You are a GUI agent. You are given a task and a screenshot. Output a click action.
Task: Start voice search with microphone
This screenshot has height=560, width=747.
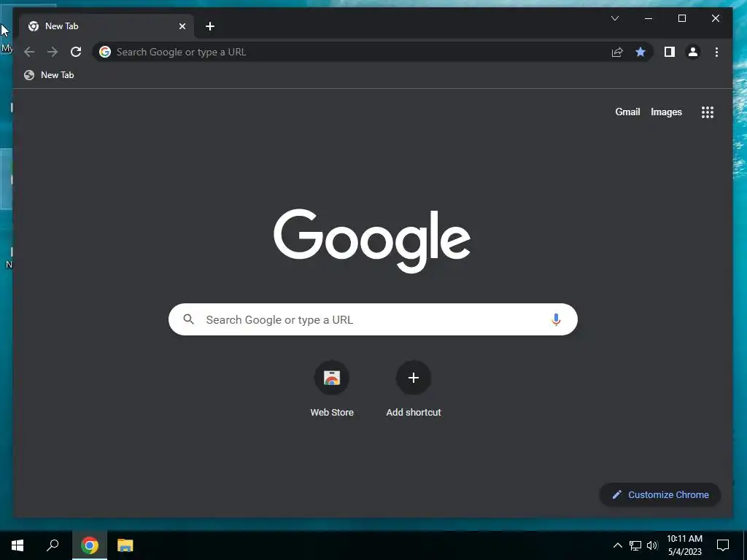[x=555, y=319]
